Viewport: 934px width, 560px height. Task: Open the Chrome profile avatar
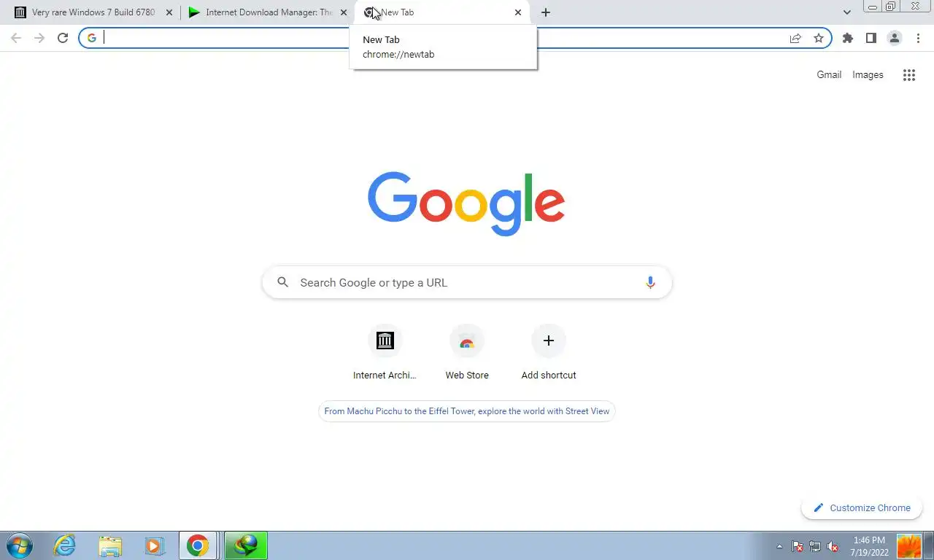point(895,38)
